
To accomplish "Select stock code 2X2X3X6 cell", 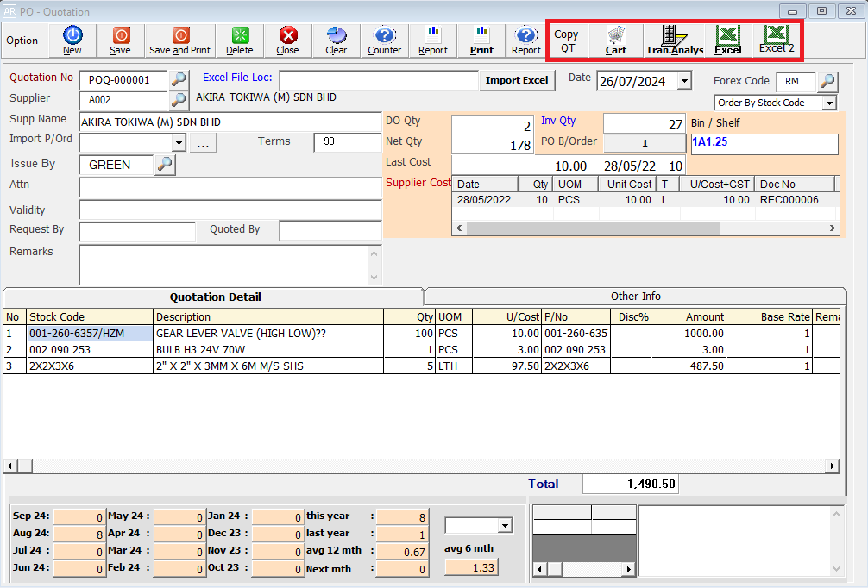I will 90,366.
